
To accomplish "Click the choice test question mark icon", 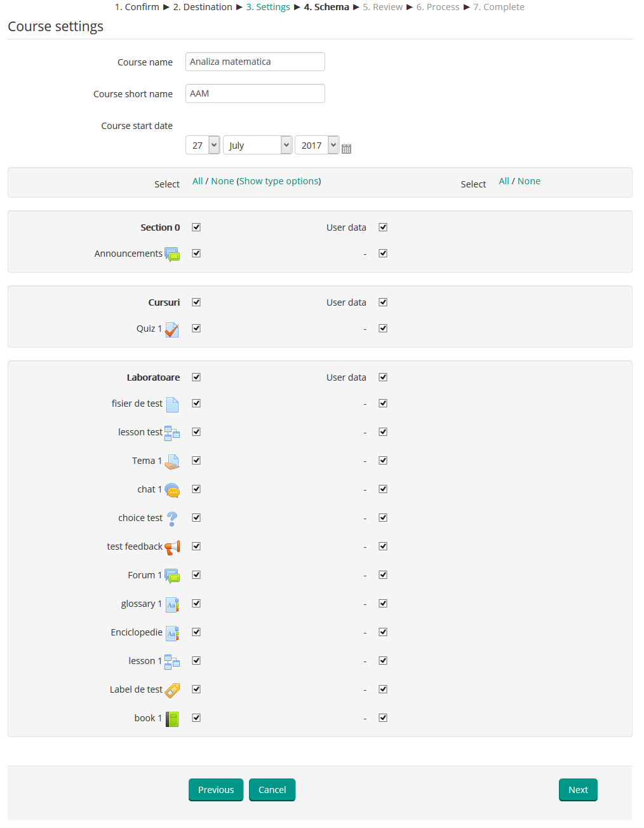I will [172, 519].
